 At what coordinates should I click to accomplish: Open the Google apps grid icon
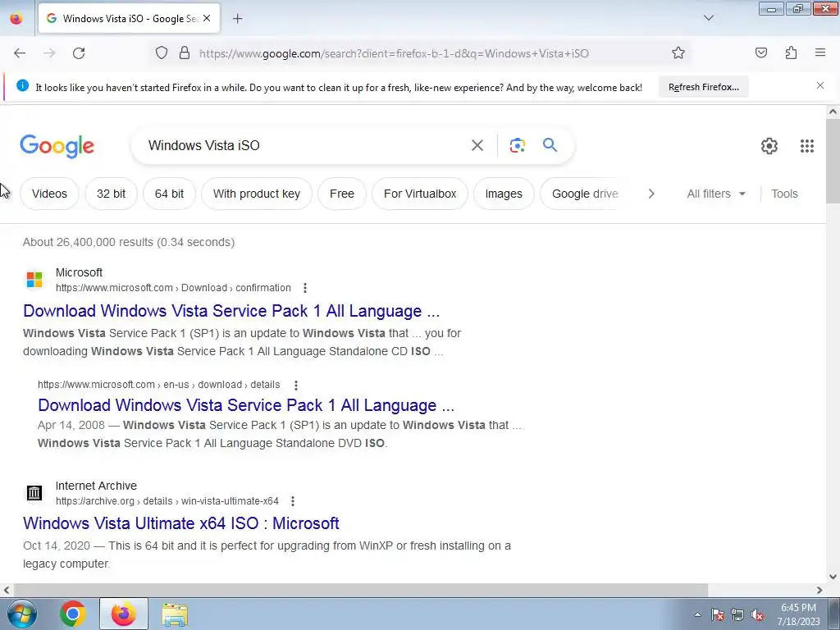click(x=807, y=146)
